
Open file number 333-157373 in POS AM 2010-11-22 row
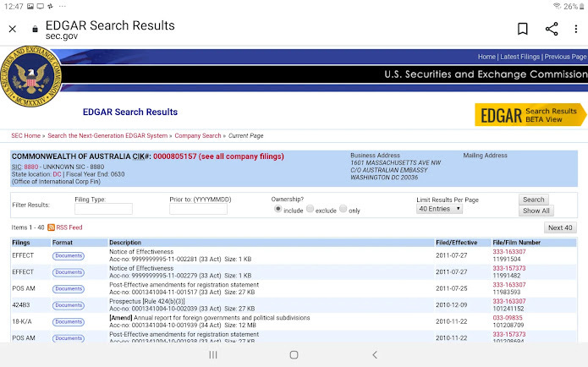[x=508, y=334]
